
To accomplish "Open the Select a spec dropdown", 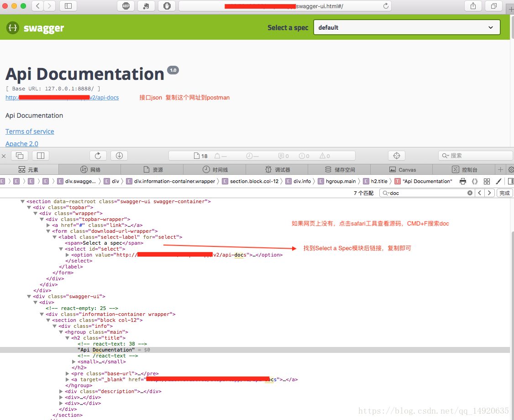I will 406,27.
